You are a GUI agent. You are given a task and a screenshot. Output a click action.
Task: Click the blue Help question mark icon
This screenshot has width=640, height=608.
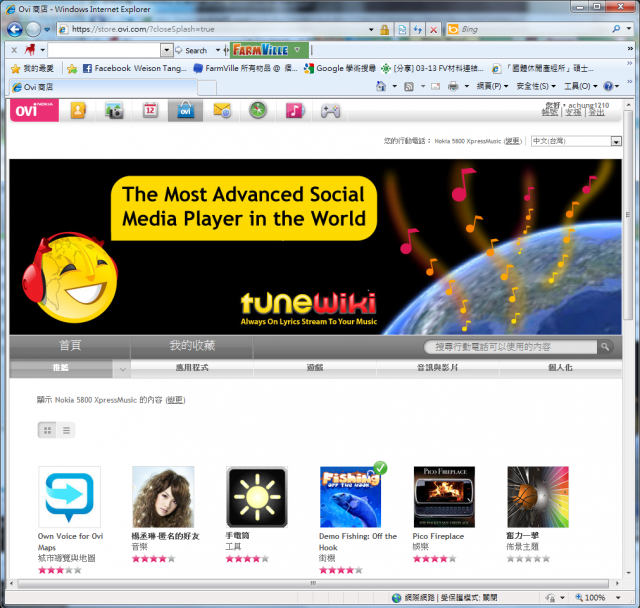[x=608, y=86]
